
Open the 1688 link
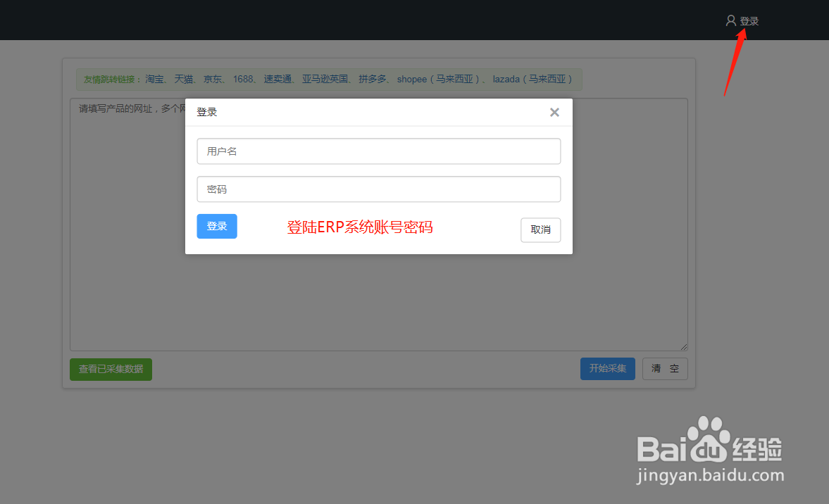click(243, 80)
